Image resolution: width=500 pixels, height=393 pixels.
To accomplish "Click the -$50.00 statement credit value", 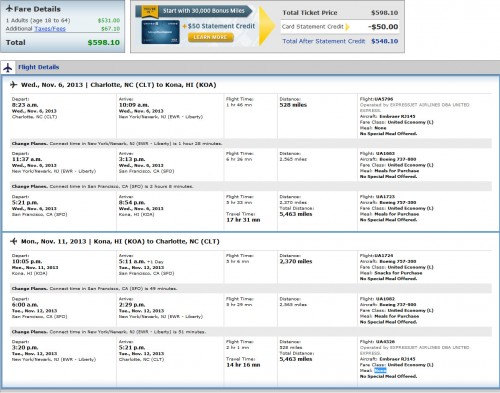I will pos(383,27).
